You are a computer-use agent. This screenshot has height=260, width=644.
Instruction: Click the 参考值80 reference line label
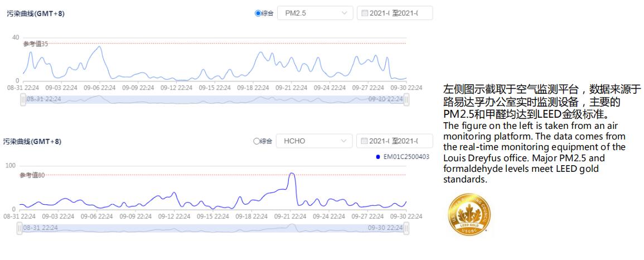click(x=32, y=175)
